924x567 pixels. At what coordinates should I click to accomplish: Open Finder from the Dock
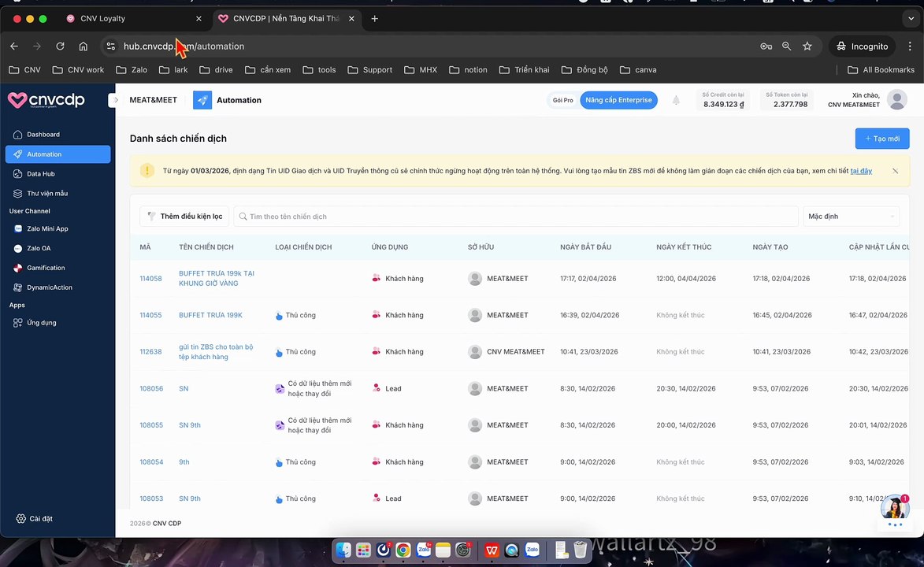coord(343,550)
